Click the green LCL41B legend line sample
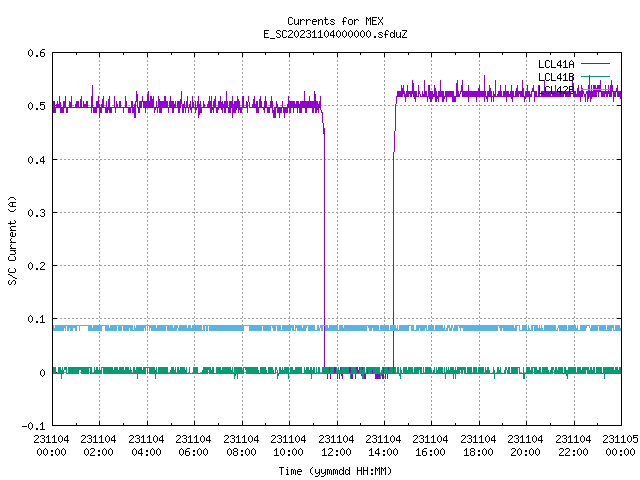The width and height of the screenshot is (640, 480). [595, 76]
